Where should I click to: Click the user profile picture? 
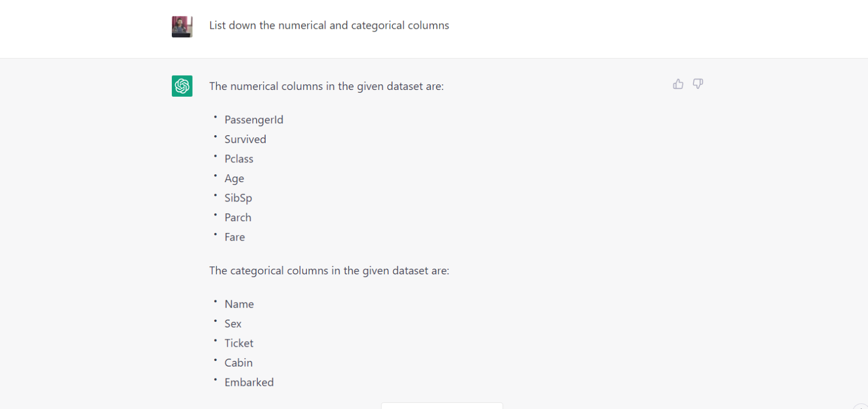[x=182, y=27]
